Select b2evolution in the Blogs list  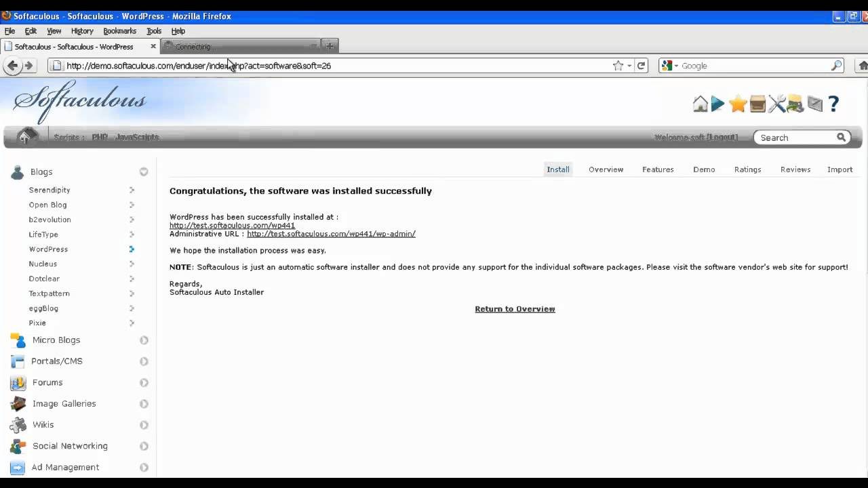coord(50,220)
